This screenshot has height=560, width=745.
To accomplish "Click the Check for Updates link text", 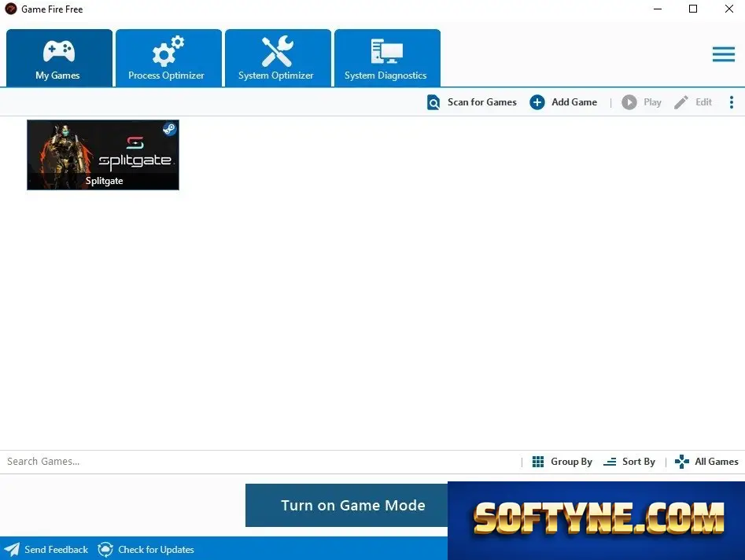I will [156, 550].
